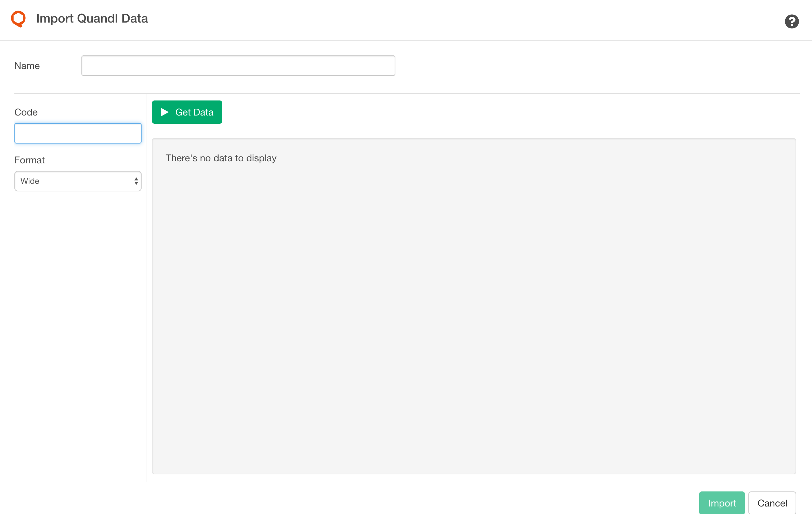The height and width of the screenshot is (514, 812).
Task: Click the highlighted Code entry field
Action: tap(78, 133)
